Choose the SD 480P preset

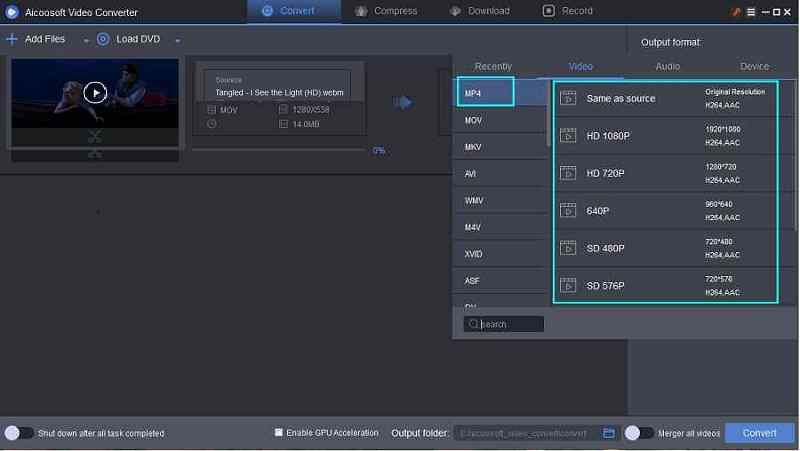(665, 248)
